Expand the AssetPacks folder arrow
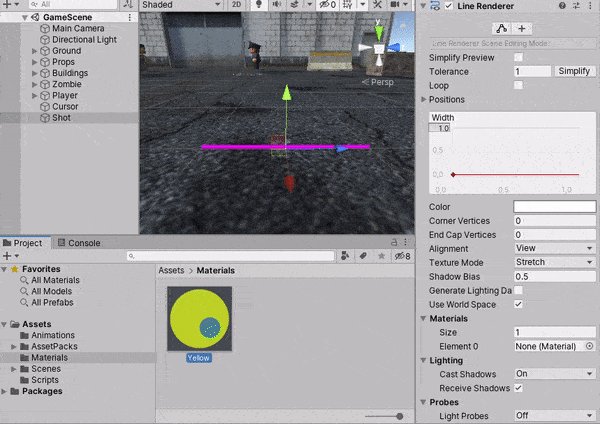 coord(13,346)
